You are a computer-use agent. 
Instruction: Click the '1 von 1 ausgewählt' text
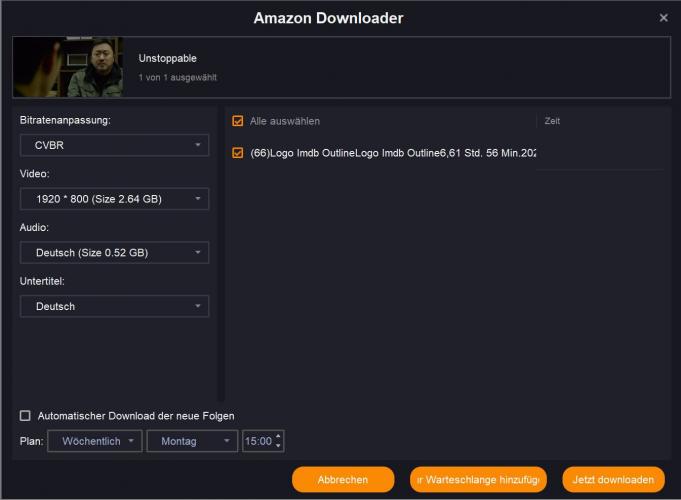pyautogui.click(x=178, y=77)
